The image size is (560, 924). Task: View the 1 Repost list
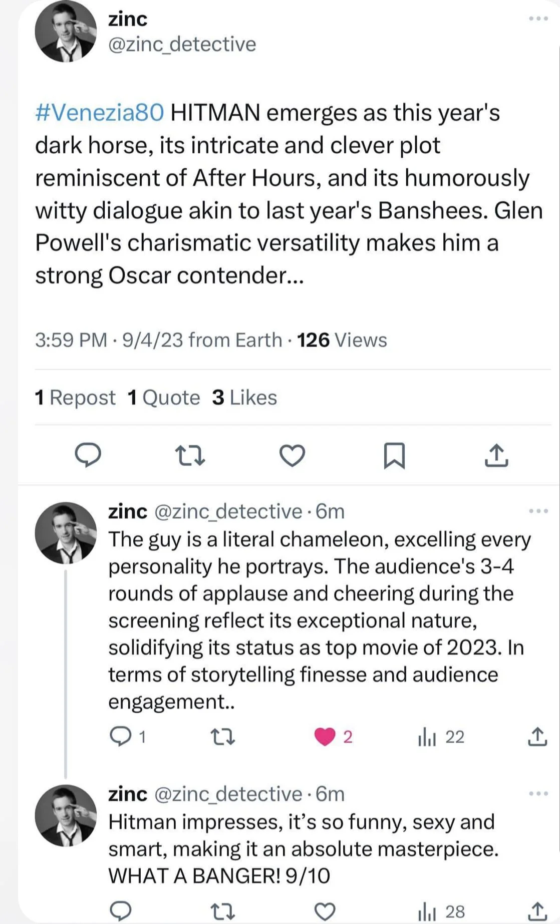point(75,398)
